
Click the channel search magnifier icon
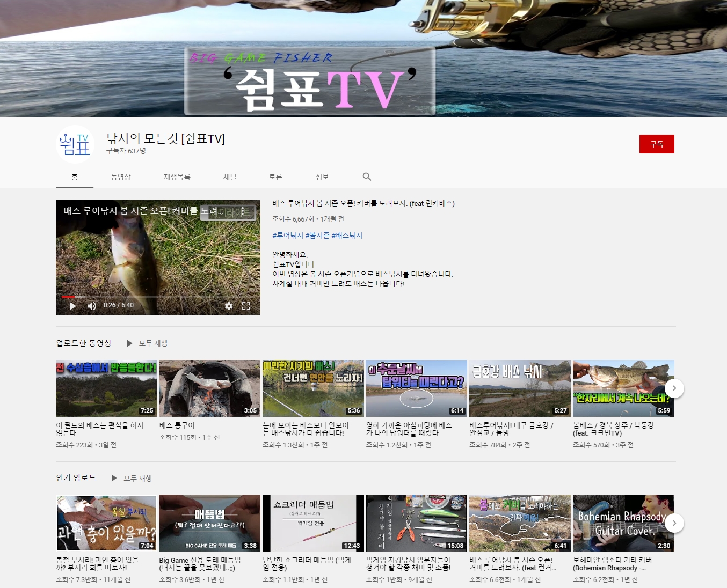(367, 177)
